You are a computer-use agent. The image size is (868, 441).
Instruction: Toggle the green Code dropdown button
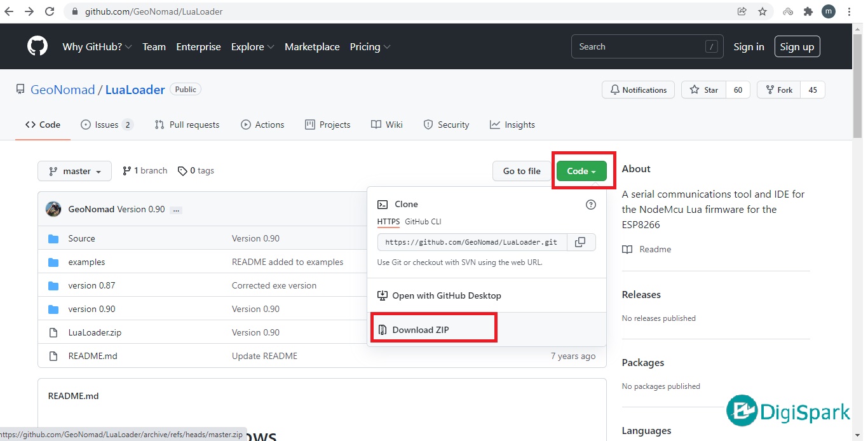coord(581,171)
